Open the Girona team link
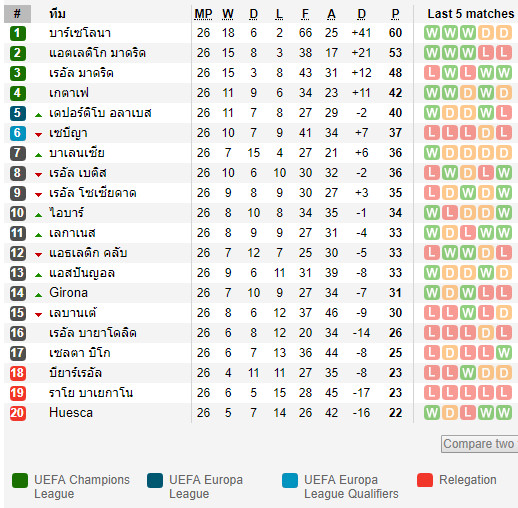This screenshot has height=508, width=518. pyautogui.click(x=68, y=293)
